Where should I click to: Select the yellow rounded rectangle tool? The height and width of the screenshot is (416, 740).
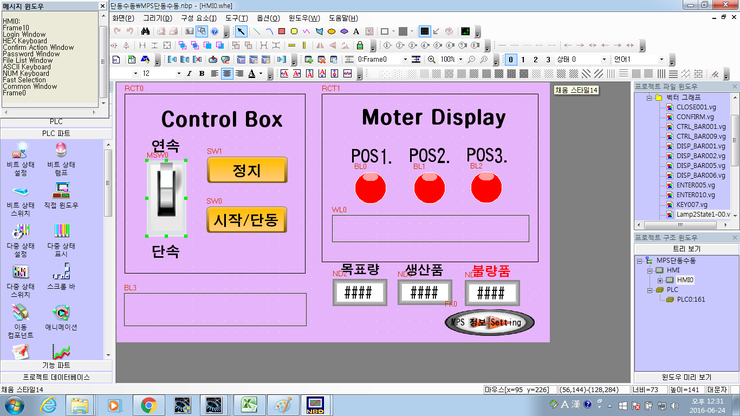[294, 32]
